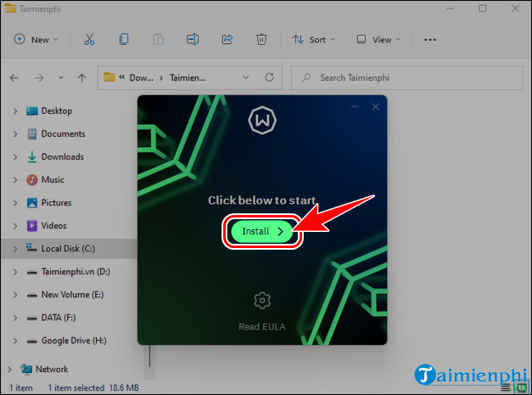Go up one folder level
The height and width of the screenshot is (395, 532).
point(81,78)
